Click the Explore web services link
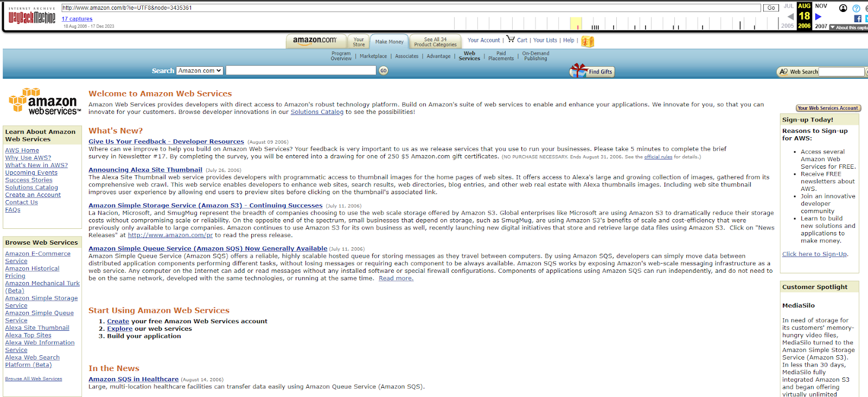The image size is (868, 397). 120,329
